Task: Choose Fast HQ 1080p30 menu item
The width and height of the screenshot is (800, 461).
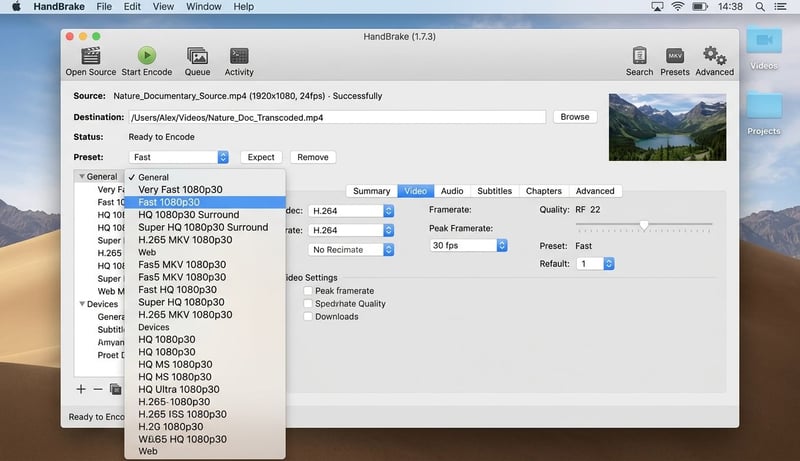Action: (205, 290)
